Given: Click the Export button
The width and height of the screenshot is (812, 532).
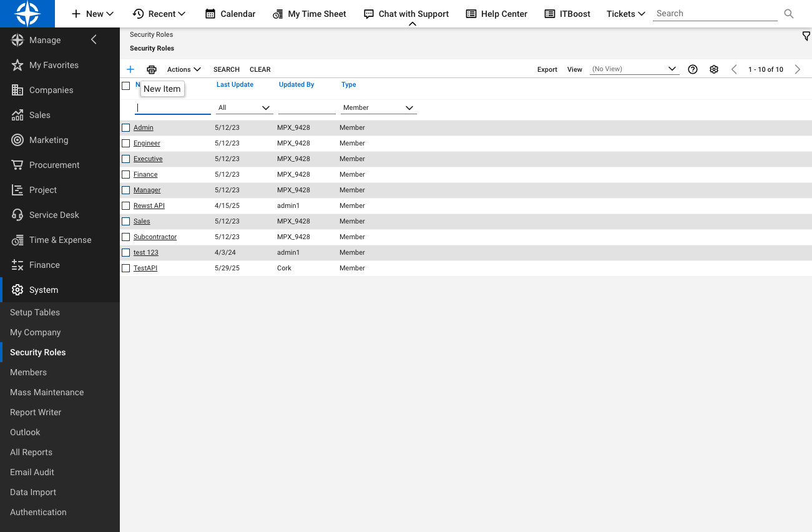Looking at the screenshot, I should [547, 69].
